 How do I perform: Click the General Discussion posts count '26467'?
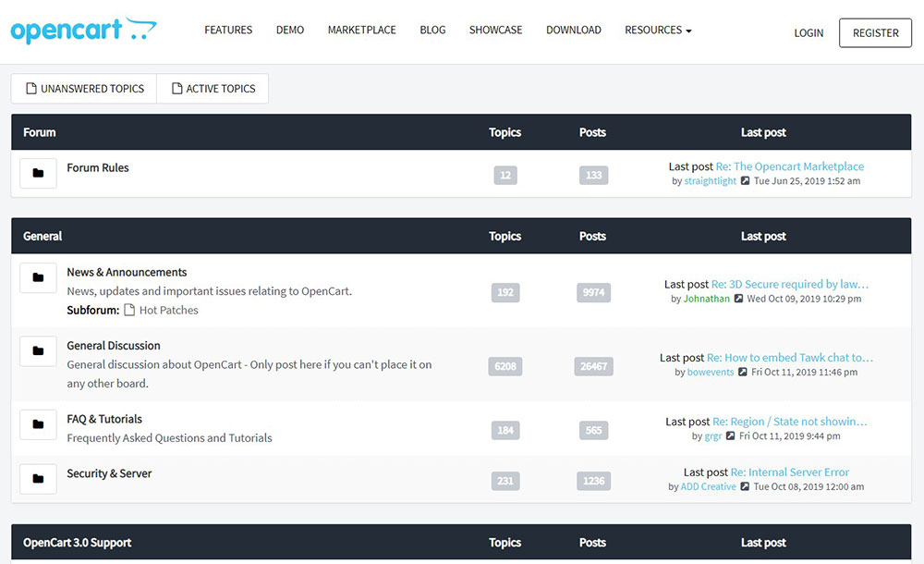[x=593, y=366]
